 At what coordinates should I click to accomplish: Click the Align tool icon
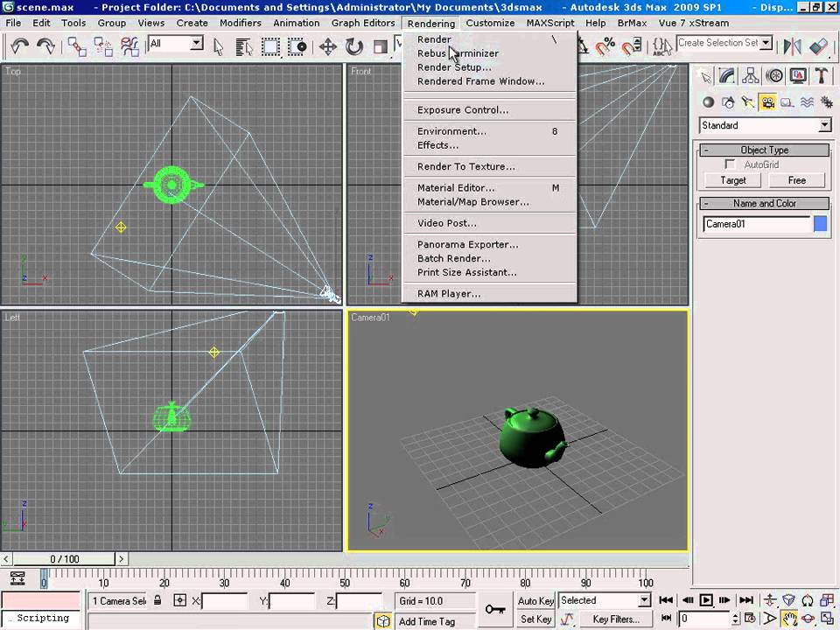point(819,46)
